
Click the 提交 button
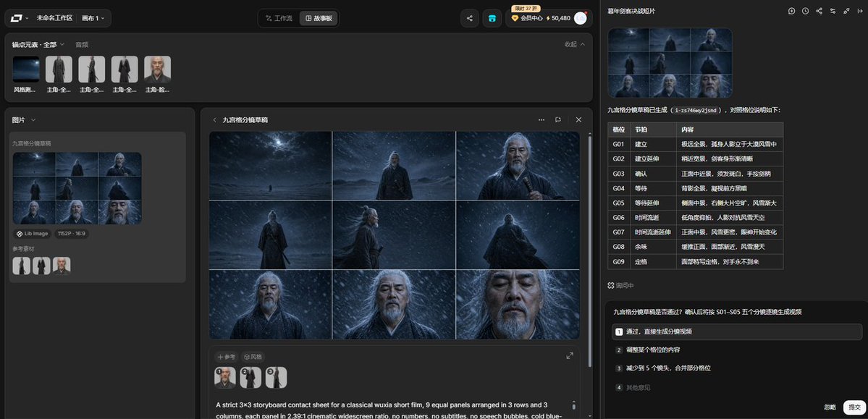coord(854,407)
